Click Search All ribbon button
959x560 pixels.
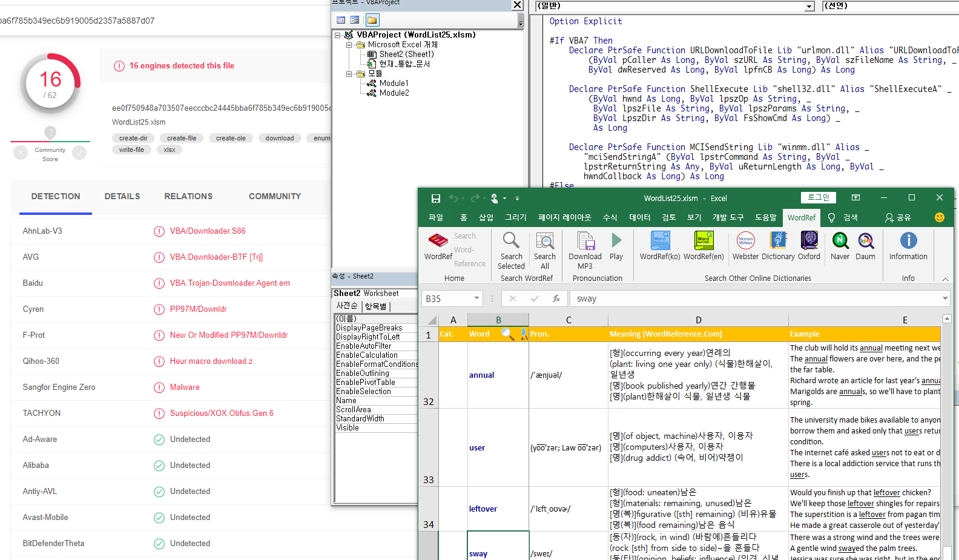(545, 251)
